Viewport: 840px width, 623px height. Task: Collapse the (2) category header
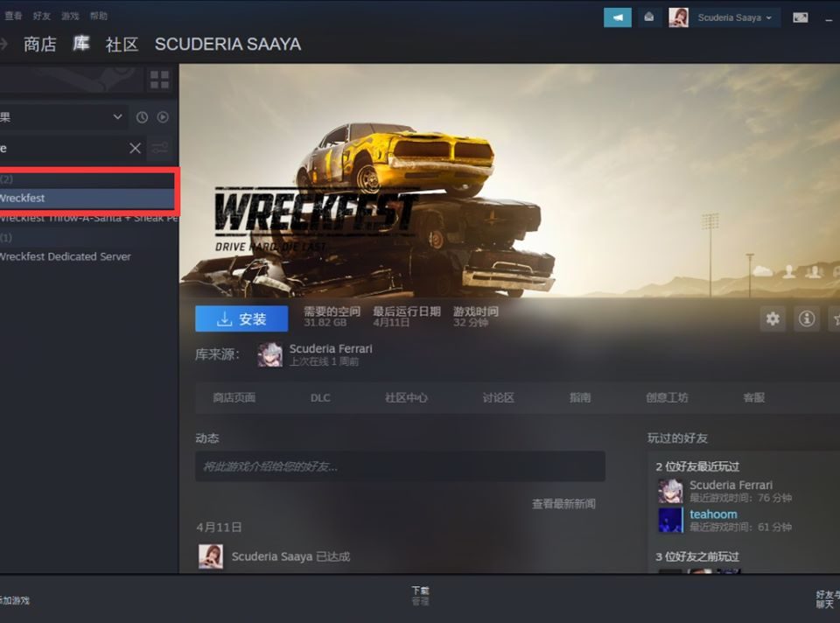(6, 178)
